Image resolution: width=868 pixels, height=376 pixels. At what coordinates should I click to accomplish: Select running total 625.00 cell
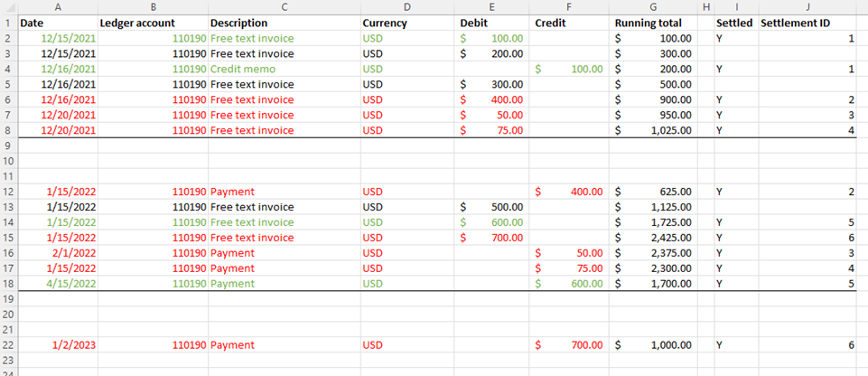(x=653, y=192)
